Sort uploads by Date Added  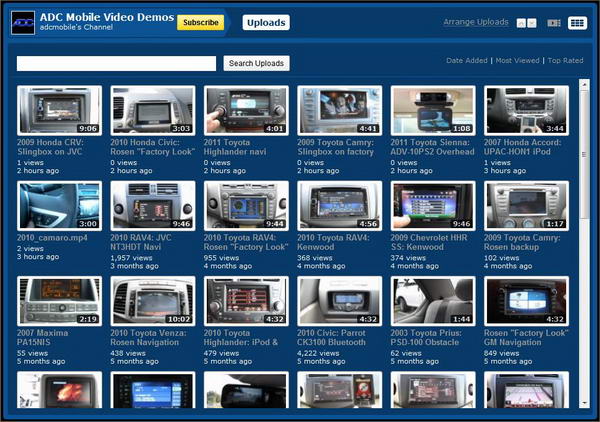tap(467, 60)
